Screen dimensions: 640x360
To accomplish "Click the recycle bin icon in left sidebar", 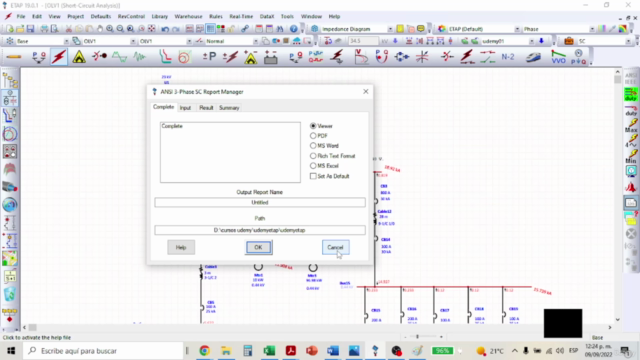I will point(10,294).
